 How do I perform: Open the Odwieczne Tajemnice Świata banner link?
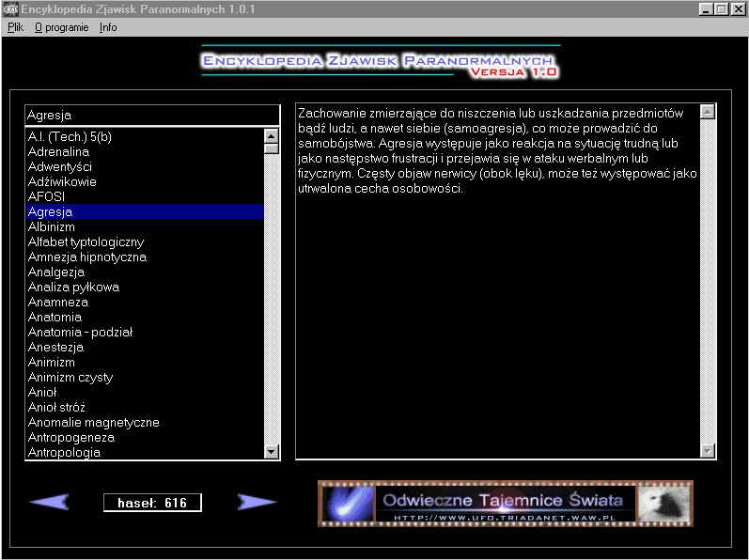pos(506,503)
